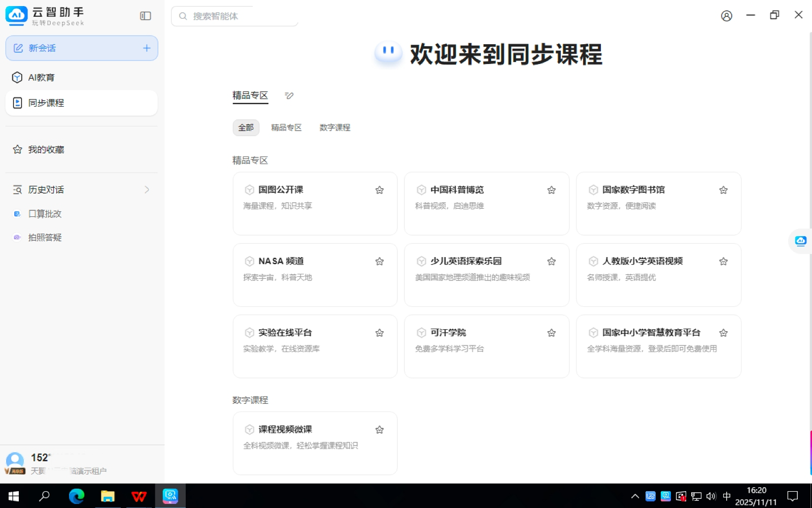Open Microsoft Edge from the taskbar
812x508 pixels.
pos(77,496)
